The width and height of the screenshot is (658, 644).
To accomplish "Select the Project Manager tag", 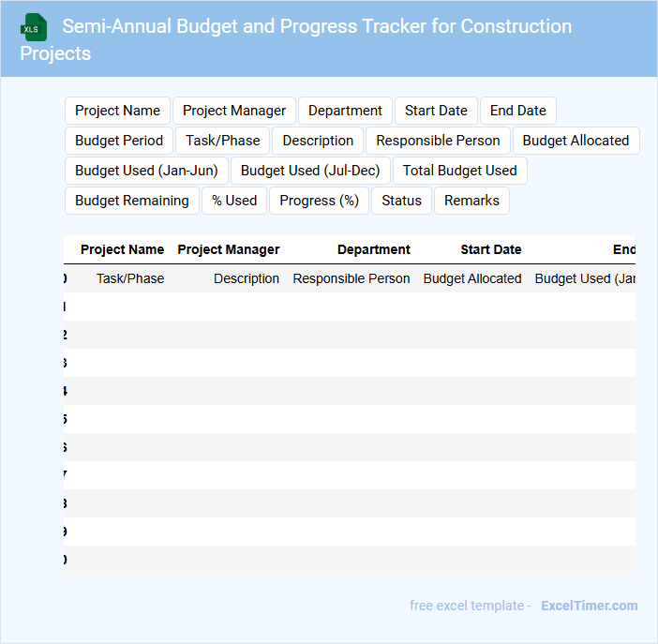I will coord(234,111).
